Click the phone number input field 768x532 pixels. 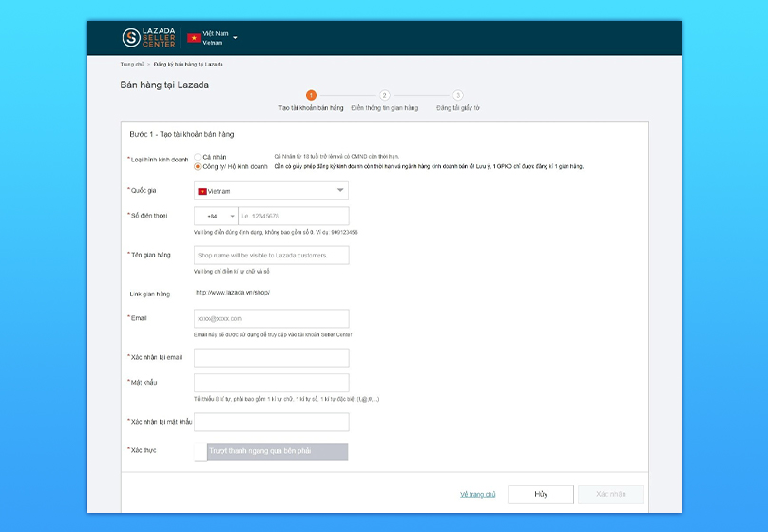[293, 217]
